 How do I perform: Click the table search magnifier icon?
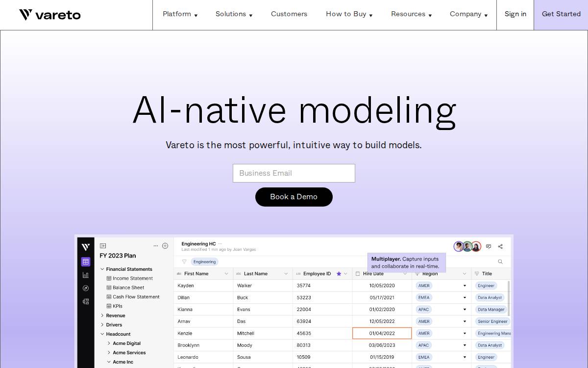pyautogui.click(x=500, y=262)
